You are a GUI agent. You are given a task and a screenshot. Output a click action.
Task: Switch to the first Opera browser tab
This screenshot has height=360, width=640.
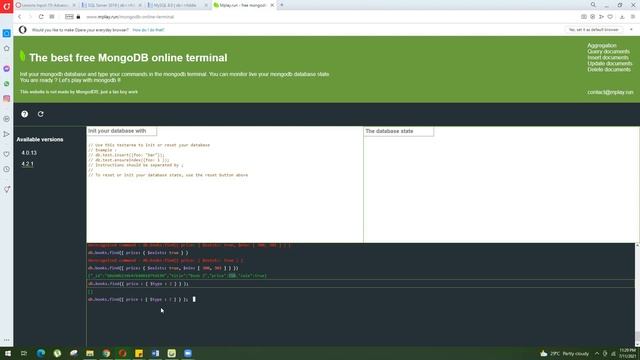45,5
